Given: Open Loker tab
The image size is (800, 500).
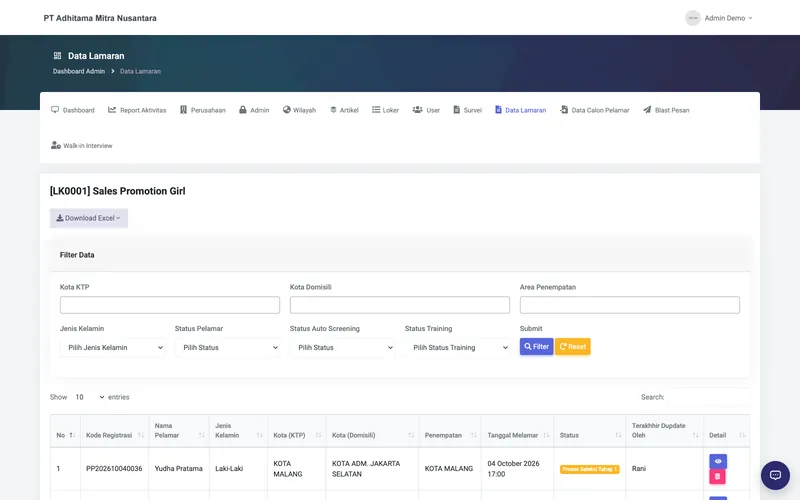Looking at the screenshot, I should [386, 110].
